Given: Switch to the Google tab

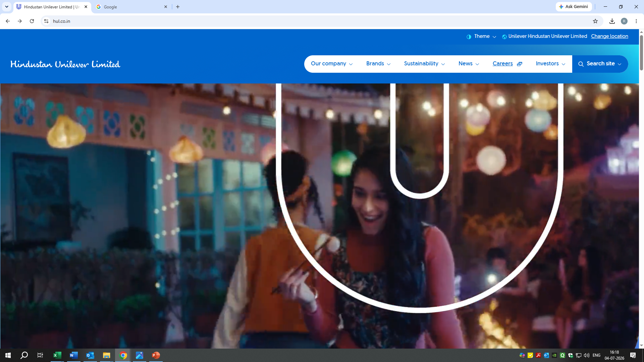Looking at the screenshot, I should pos(131,7).
